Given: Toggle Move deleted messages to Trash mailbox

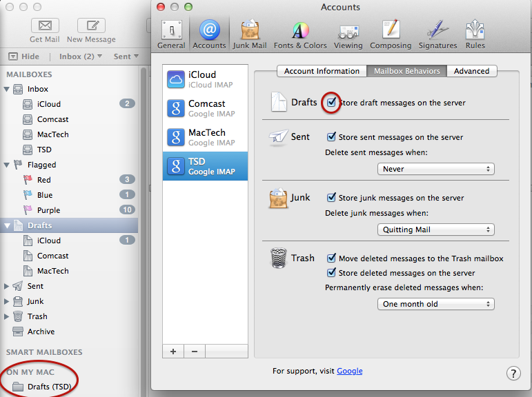Looking at the screenshot, I should tap(331, 258).
